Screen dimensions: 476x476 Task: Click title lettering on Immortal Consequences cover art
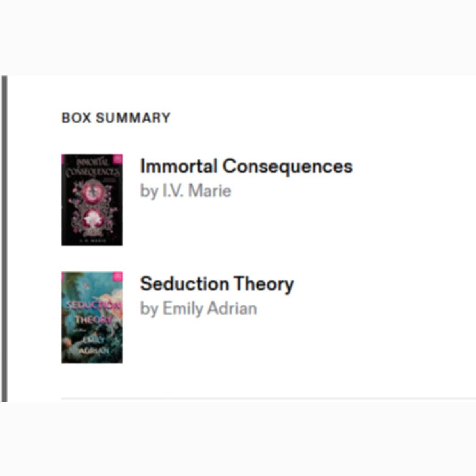(x=92, y=168)
